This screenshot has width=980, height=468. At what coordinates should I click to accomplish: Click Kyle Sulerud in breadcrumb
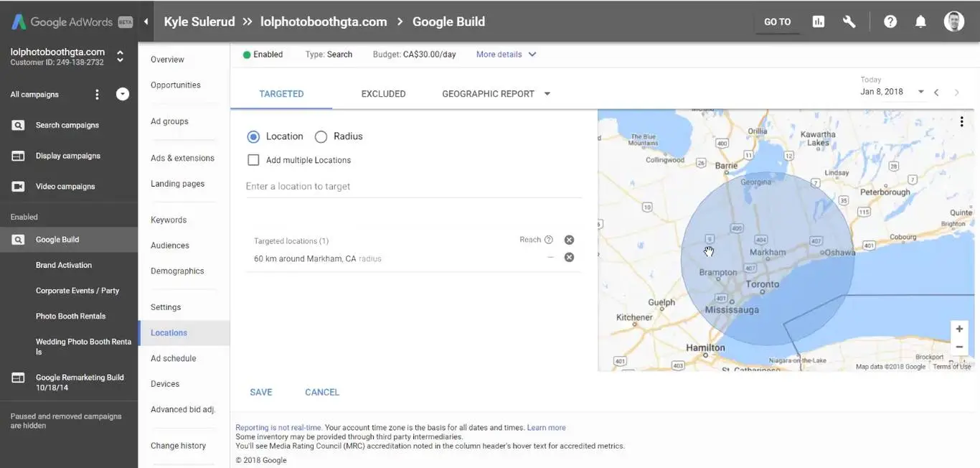coord(199,22)
